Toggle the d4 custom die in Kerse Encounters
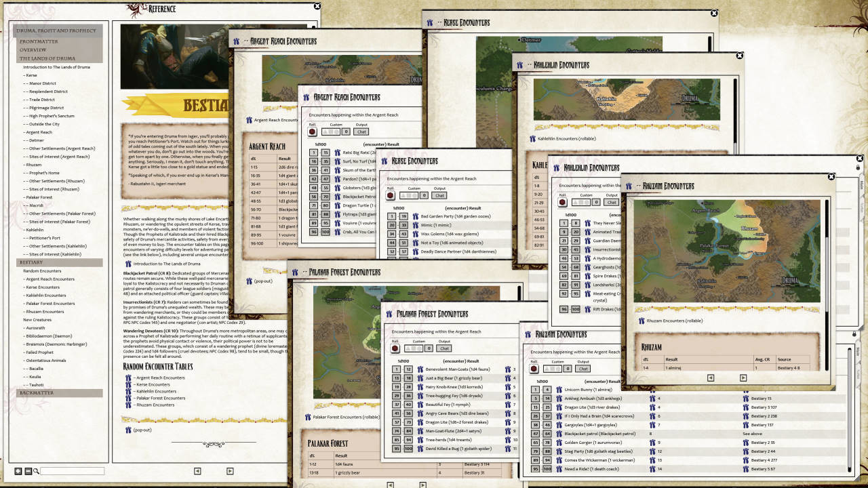 [x=403, y=195]
